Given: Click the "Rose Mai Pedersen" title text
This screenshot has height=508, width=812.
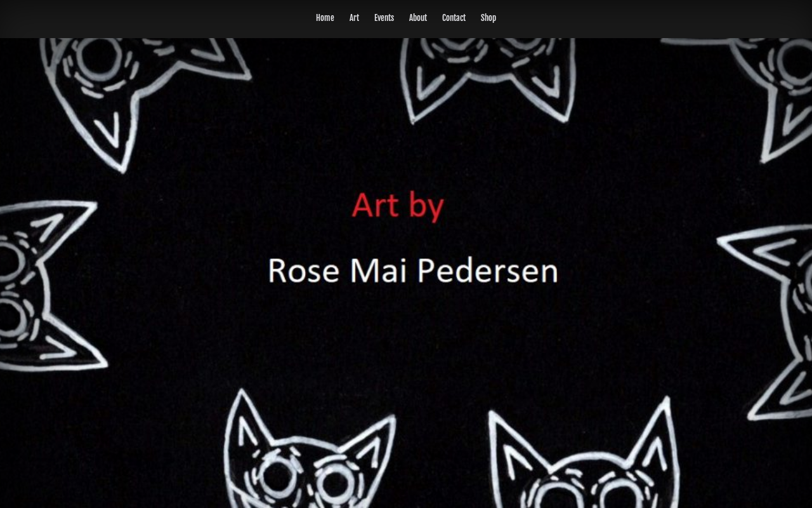Looking at the screenshot, I should (413, 271).
